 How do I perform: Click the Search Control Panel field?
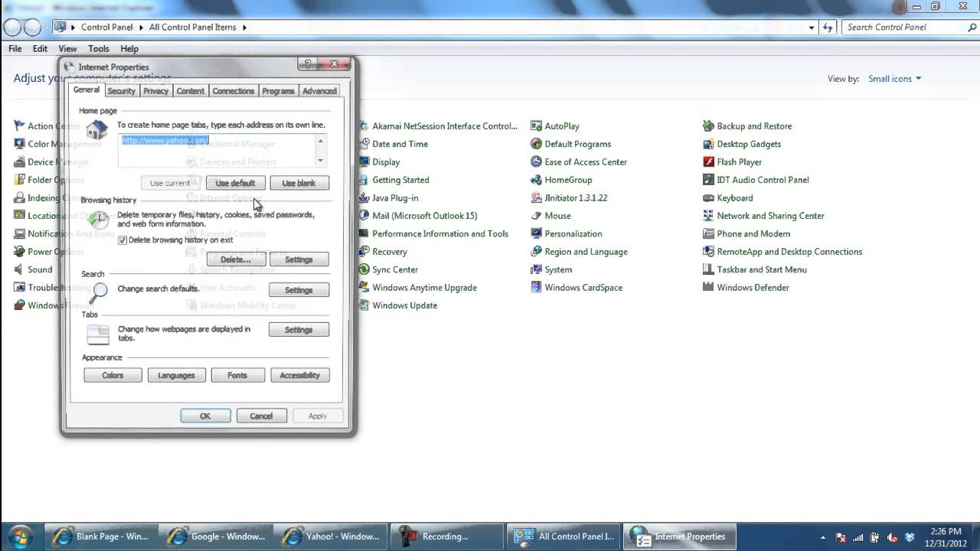tap(909, 28)
